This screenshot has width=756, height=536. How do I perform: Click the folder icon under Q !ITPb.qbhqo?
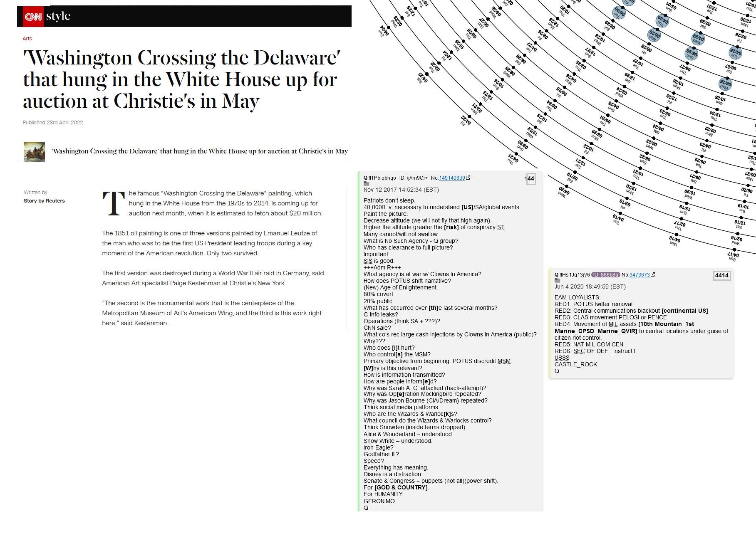click(x=366, y=183)
